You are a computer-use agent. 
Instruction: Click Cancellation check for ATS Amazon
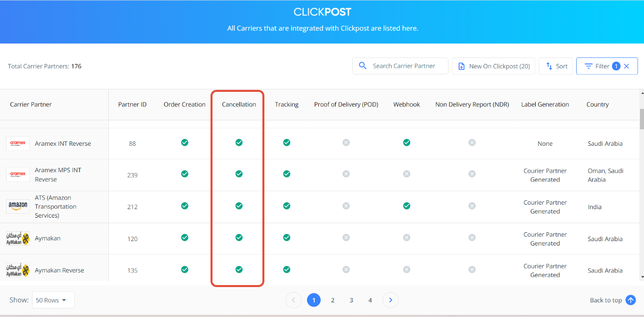239,206
